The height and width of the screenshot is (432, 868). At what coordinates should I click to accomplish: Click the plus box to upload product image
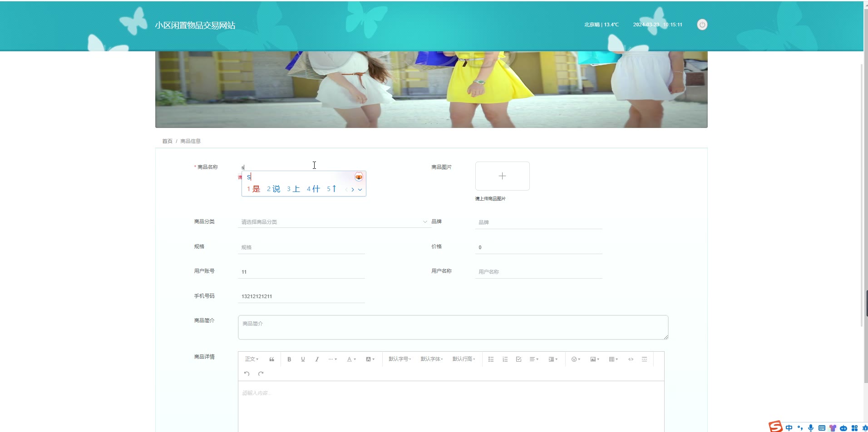coord(502,176)
